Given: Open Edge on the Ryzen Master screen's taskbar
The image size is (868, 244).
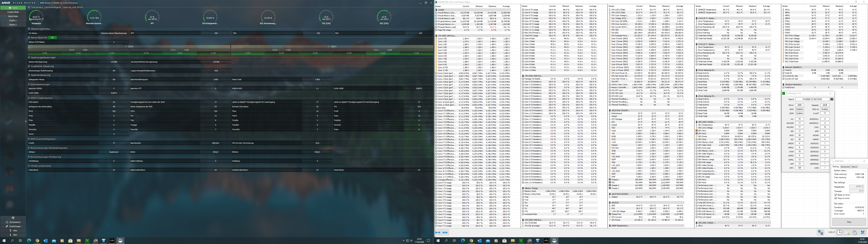Looking at the screenshot, I should pyautogui.click(x=29, y=241).
